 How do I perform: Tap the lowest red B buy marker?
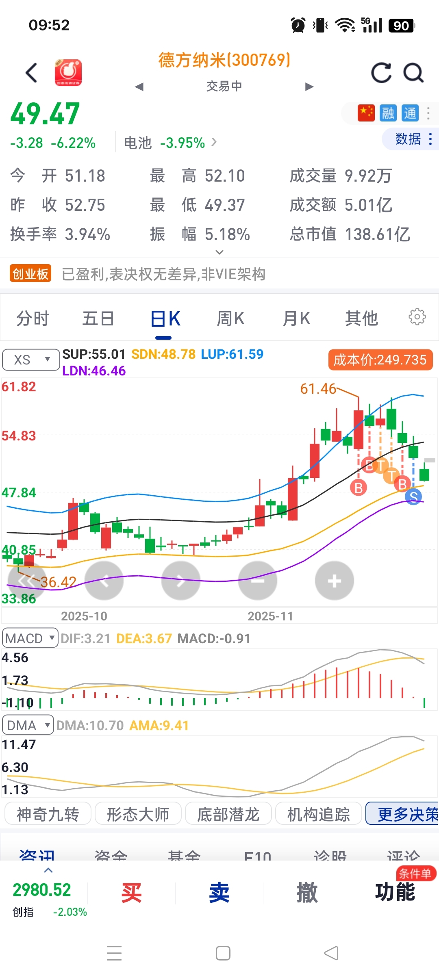tap(359, 488)
